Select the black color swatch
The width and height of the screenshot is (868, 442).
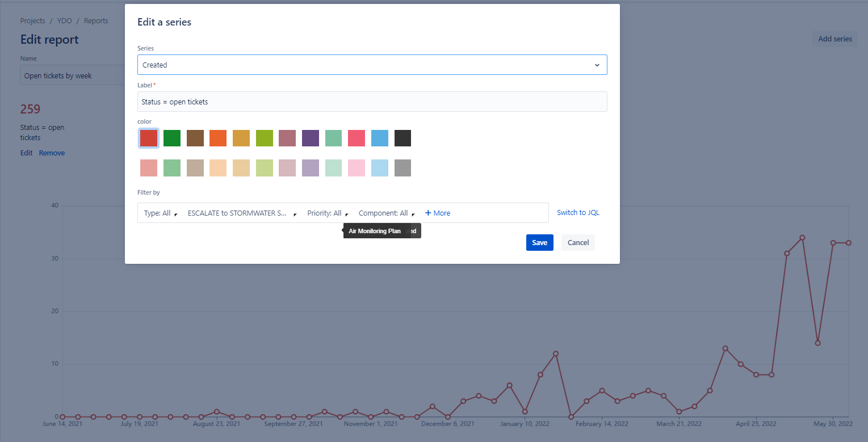click(x=402, y=138)
